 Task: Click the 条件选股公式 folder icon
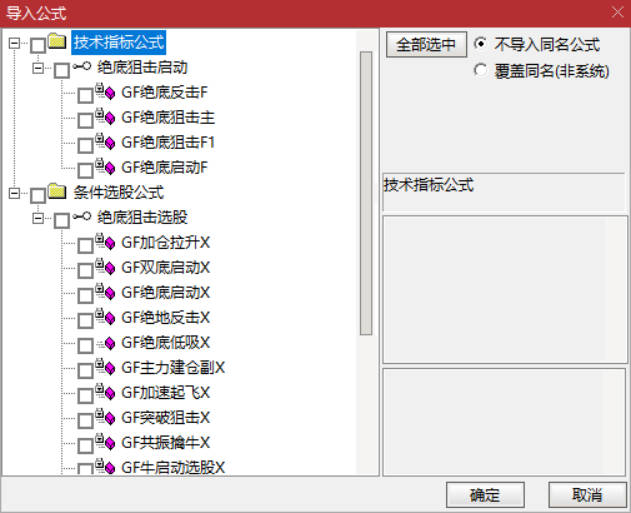pyautogui.click(x=57, y=191)
